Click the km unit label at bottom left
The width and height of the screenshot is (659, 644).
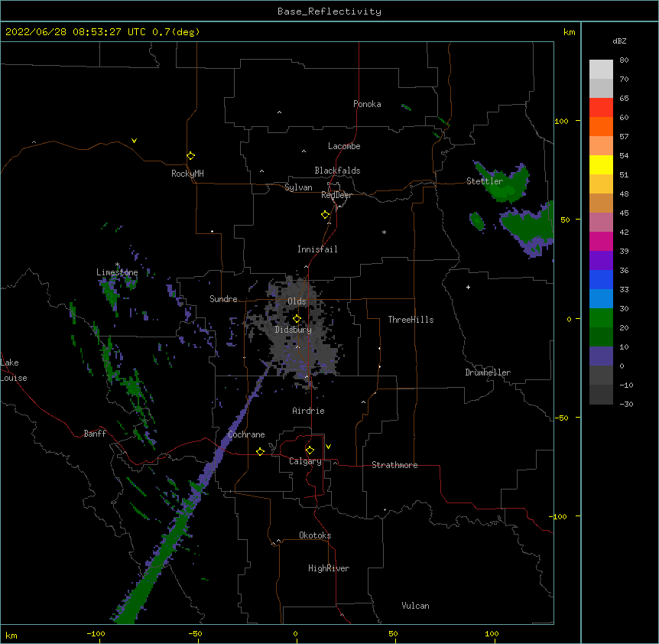tap(11, 635)
